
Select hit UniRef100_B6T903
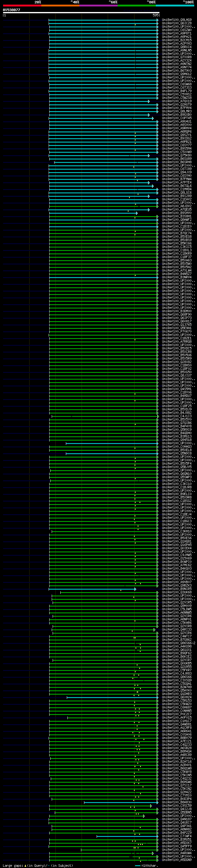(177, 71)
